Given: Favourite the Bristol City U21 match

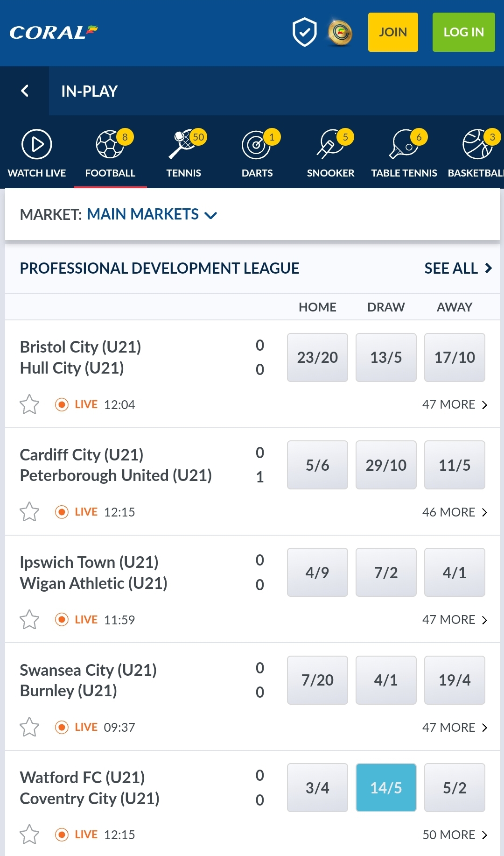Looking at the screenshot, I should coord(30,404).
